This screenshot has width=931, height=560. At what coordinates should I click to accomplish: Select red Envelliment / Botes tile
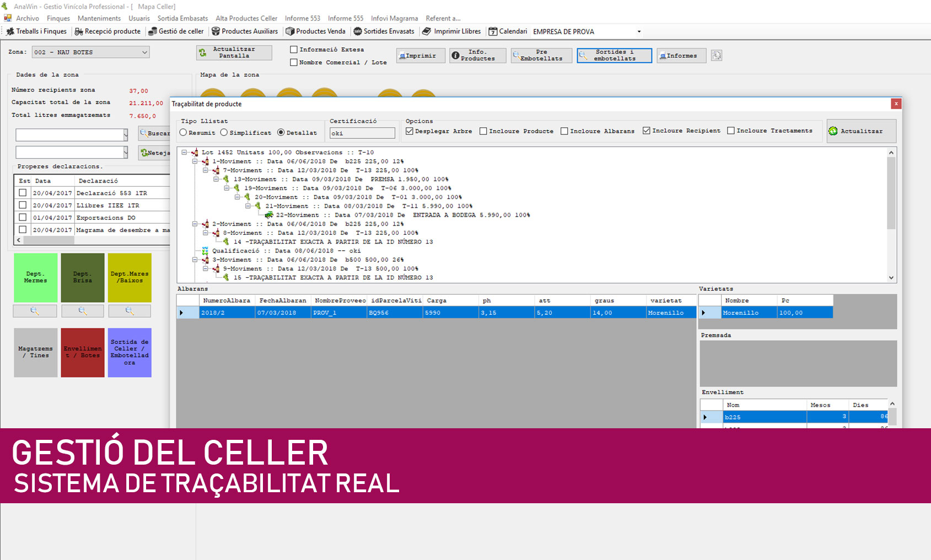[x=83, y=352]
